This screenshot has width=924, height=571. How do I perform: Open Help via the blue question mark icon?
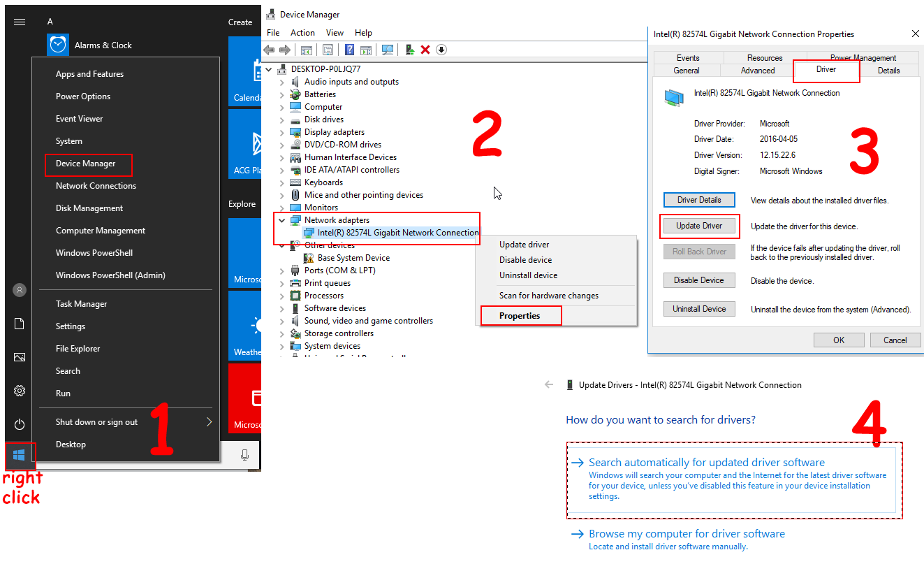pyautogui.click(x=349, y=50)
